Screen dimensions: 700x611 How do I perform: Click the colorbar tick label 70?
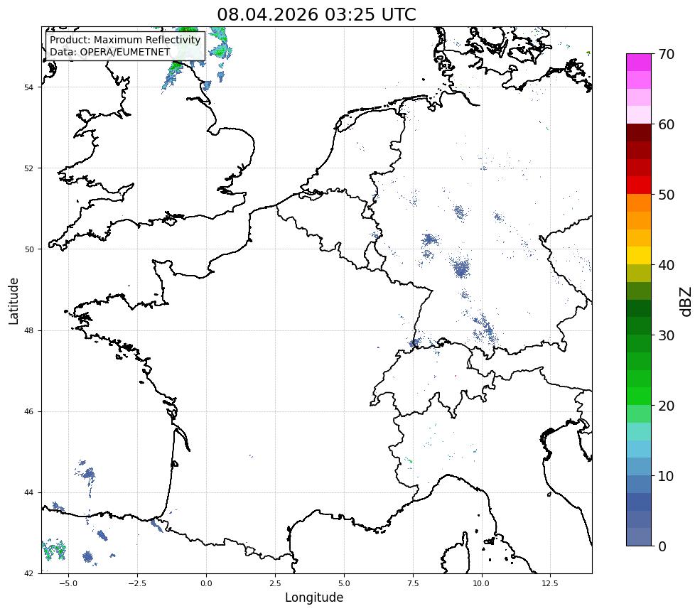(x=666, y=54)
